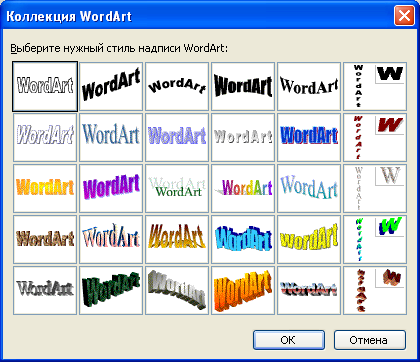This screenshot has width=420, height=362.
Task: Pick the silver 3D curved-down WordArt style
Action: (177, 290)
